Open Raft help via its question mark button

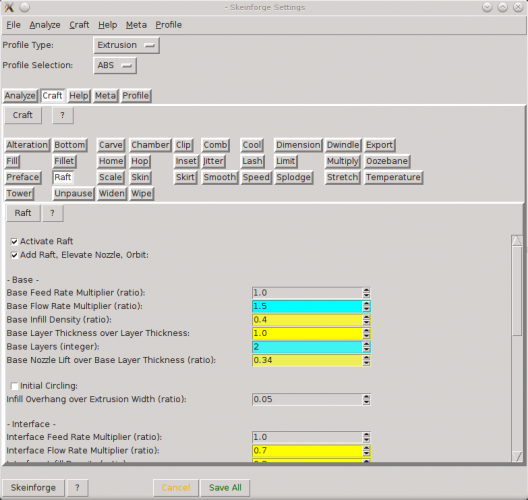pyautogui.click(x=53, y=213)
